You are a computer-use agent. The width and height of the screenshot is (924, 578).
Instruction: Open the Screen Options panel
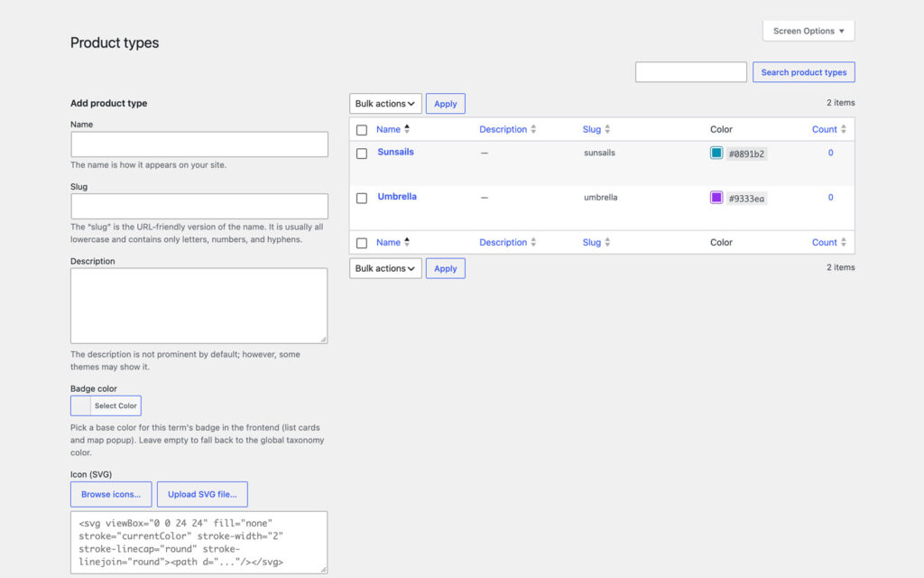pos(808,31)
